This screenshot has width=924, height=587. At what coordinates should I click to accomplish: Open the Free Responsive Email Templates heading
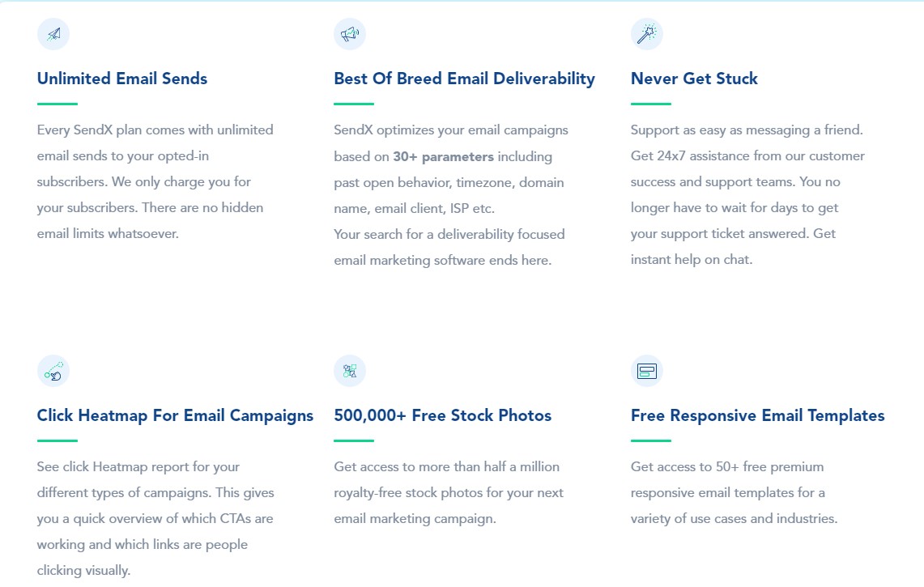tap(757, 416)
